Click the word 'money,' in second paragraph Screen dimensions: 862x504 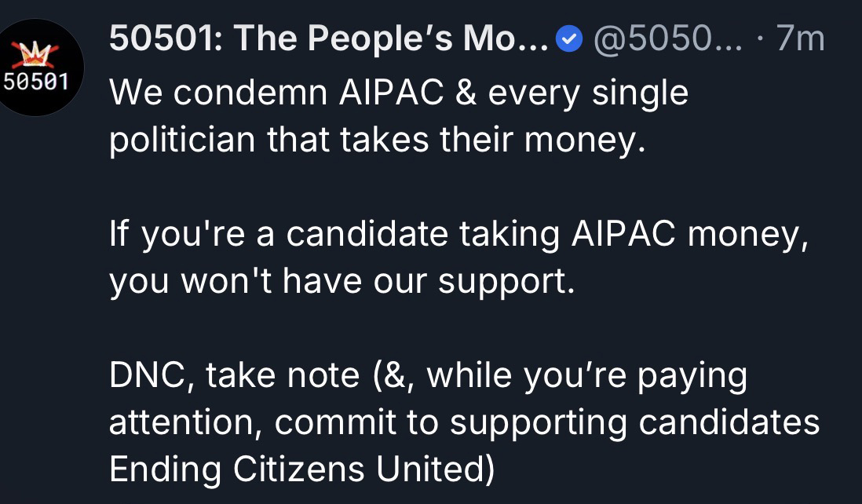pos(748,234)
